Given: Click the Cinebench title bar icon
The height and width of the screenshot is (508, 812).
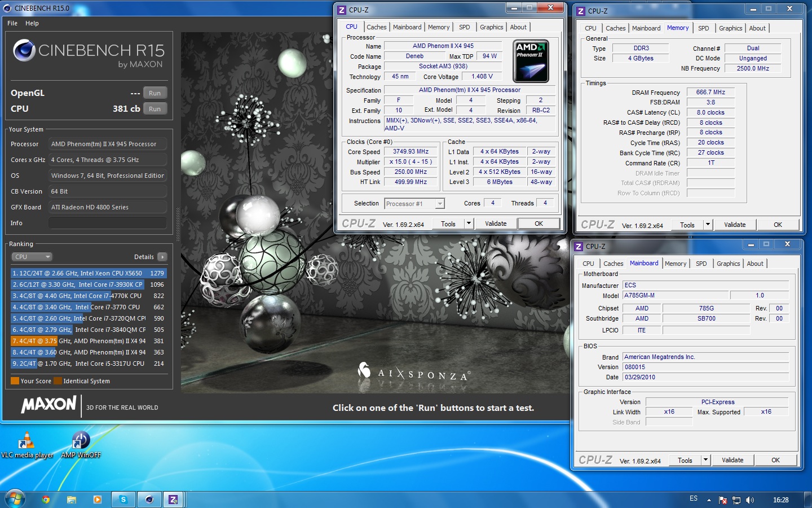Looking at the screenshot, I should coord(7,8).
